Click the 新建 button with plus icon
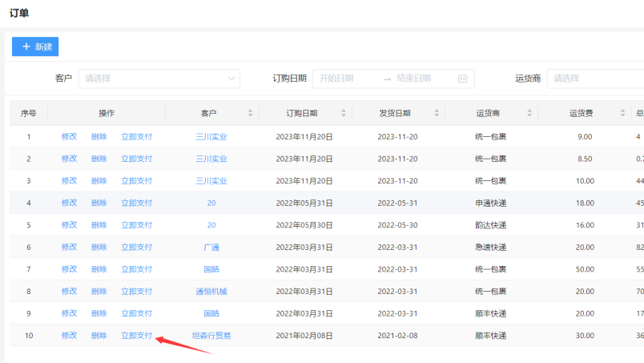644x363 pixels. 35,47
